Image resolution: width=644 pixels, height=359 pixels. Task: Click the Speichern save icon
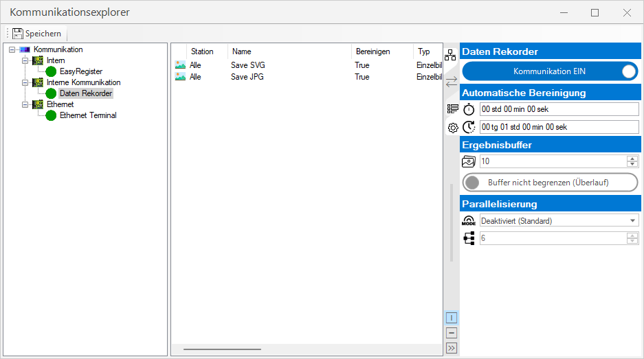point(18,33)
